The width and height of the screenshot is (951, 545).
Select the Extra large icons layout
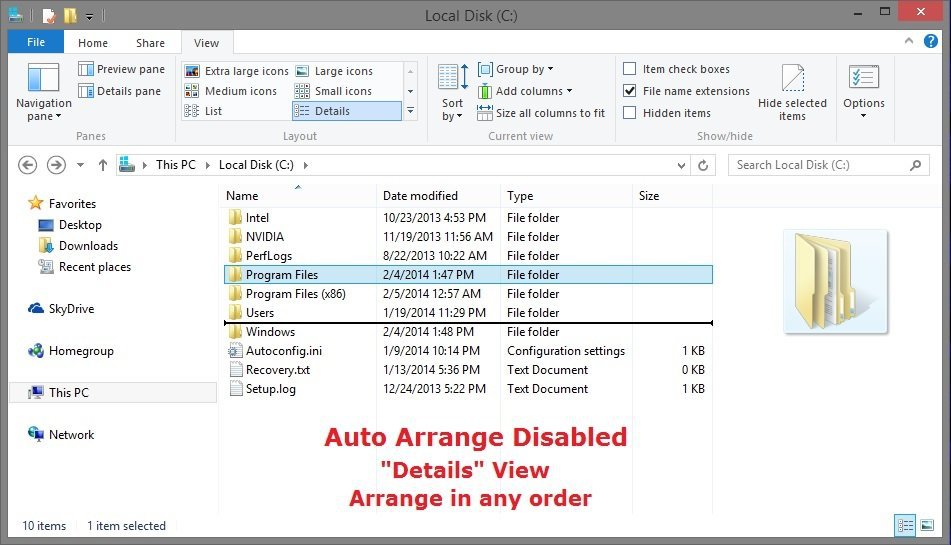237,71
